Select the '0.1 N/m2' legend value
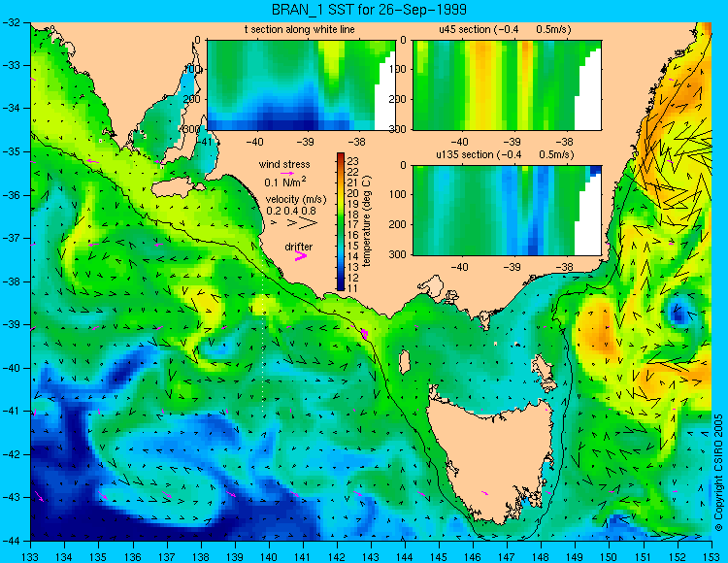This screenshot has width=728, height=563. point(284,182)
